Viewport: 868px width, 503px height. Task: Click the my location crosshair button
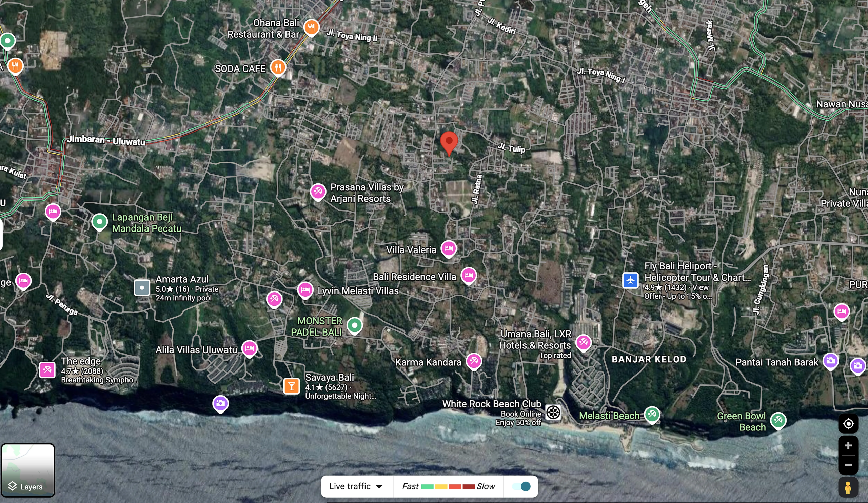click(848, 423)
